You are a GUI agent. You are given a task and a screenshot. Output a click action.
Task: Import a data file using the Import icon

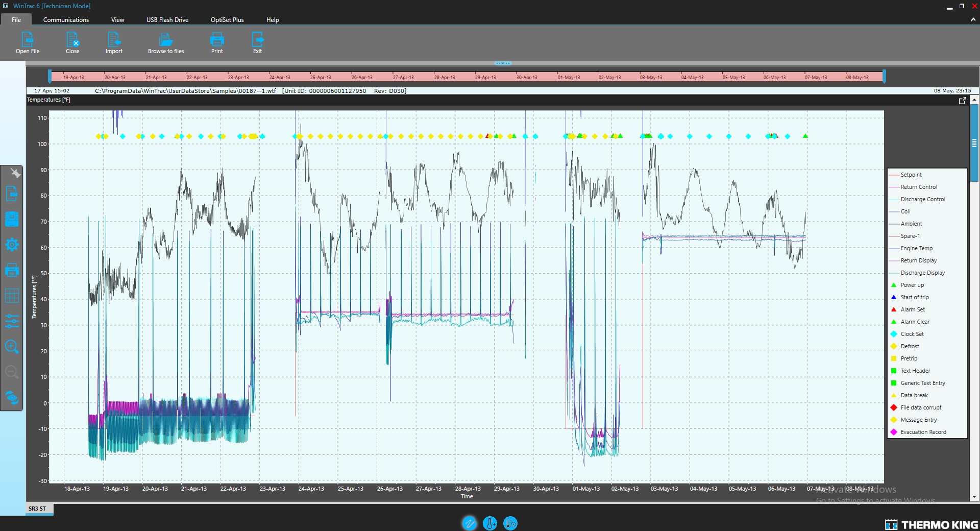[x=114, y=43]
